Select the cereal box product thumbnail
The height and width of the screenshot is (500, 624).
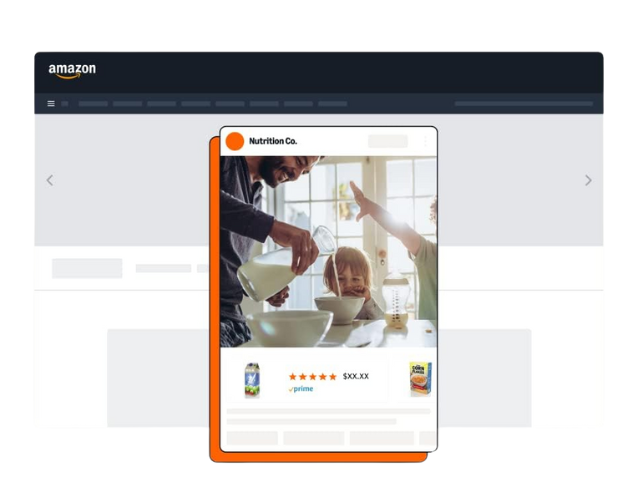tap(419, 379)
